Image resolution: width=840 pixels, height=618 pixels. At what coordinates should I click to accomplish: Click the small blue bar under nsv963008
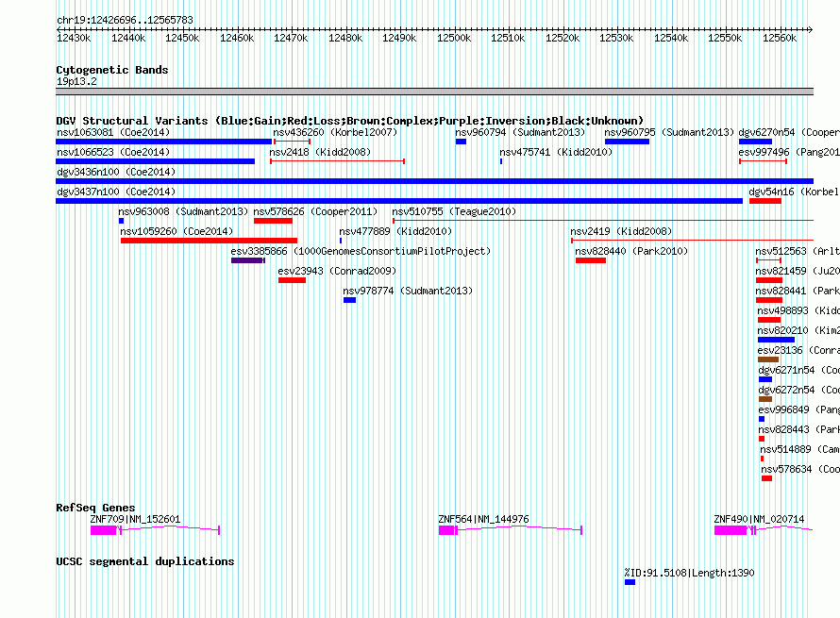pos(121,221)
